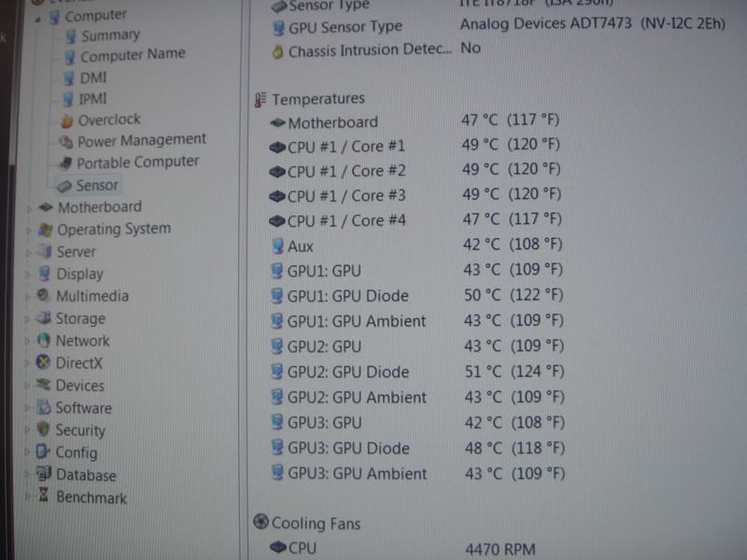
Task: Collapse the Computer tree node
Action: click(35, 16)
